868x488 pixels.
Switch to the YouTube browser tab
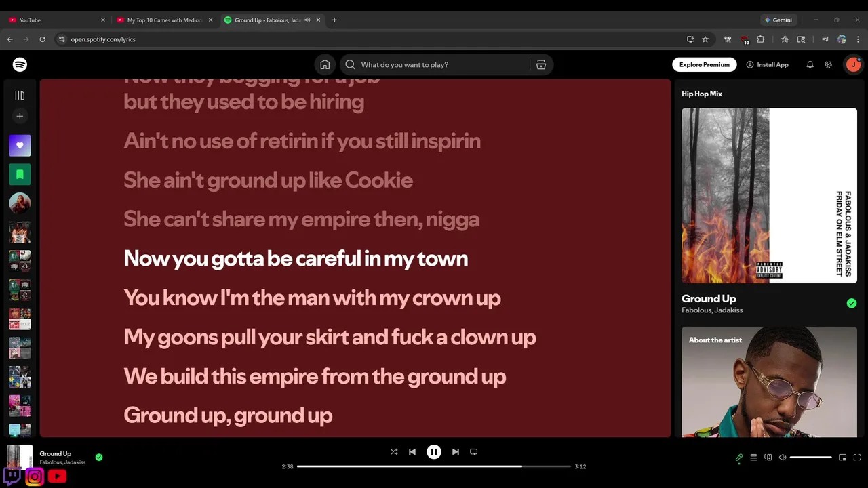[x=56, y=20]
